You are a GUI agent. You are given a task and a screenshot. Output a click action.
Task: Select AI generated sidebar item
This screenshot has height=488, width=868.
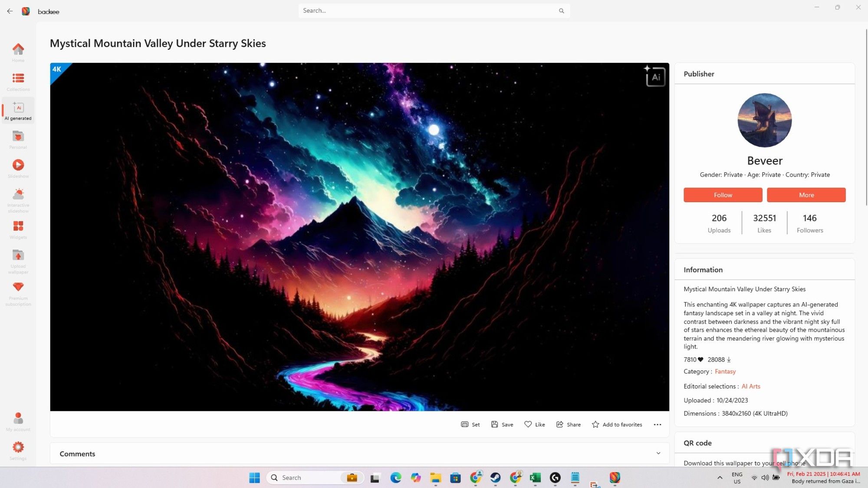coord(18,111)
